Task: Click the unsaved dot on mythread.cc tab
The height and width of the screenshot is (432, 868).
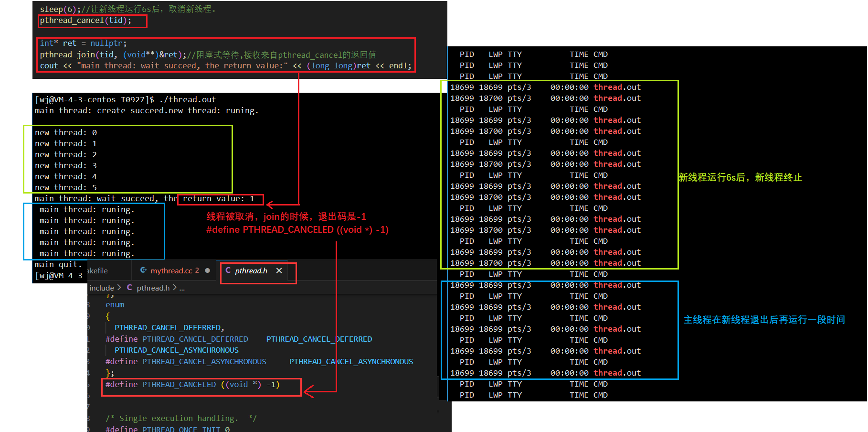Action: [207, 270]
